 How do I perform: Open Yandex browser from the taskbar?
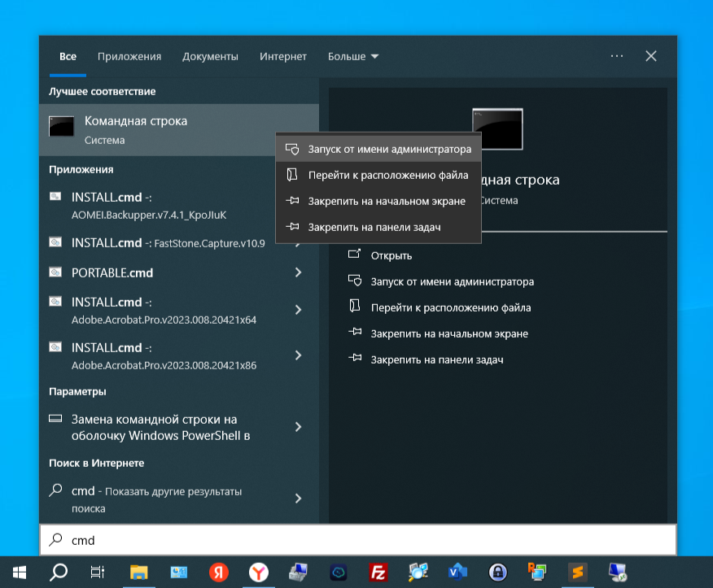[x=258, y=572]
